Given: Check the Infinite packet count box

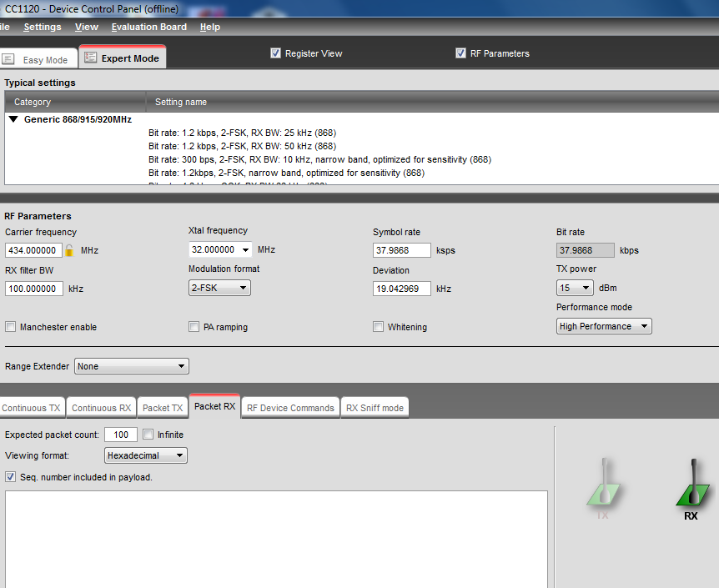Looking at the screenshot, I should pyautogui.click(x=148, y=434).
